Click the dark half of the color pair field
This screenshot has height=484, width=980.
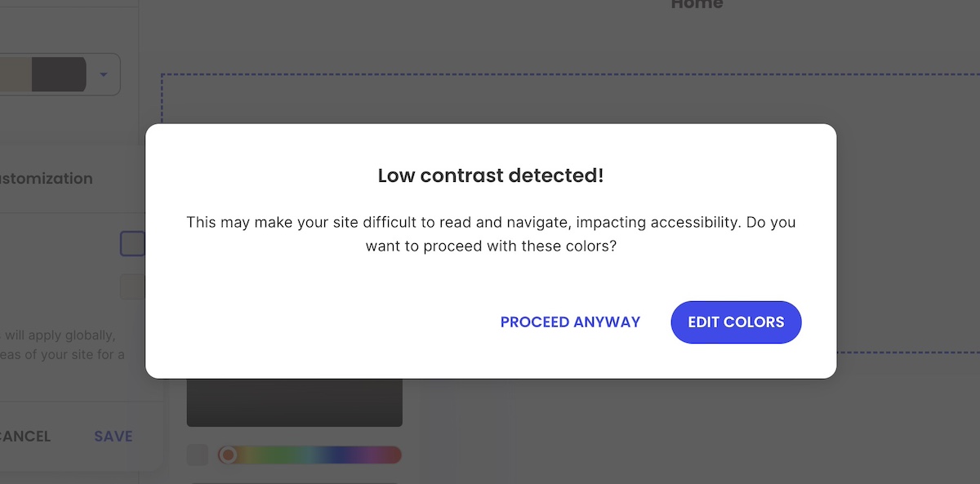point(59,73)
